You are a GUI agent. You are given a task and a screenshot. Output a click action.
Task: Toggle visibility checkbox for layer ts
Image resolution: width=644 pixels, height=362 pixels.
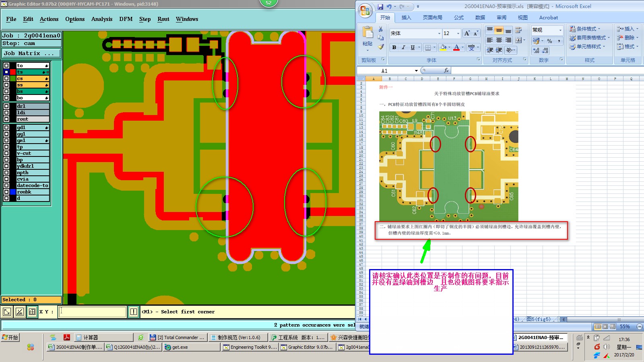tap(6, 72)
